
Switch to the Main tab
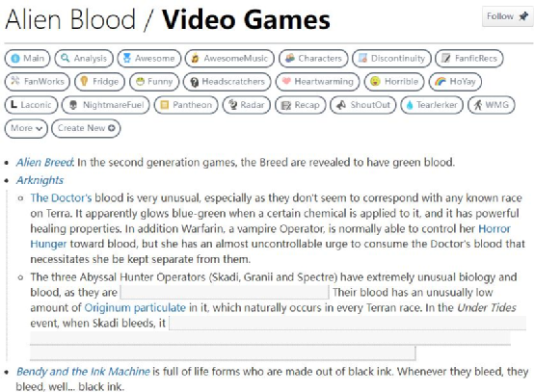27,58
